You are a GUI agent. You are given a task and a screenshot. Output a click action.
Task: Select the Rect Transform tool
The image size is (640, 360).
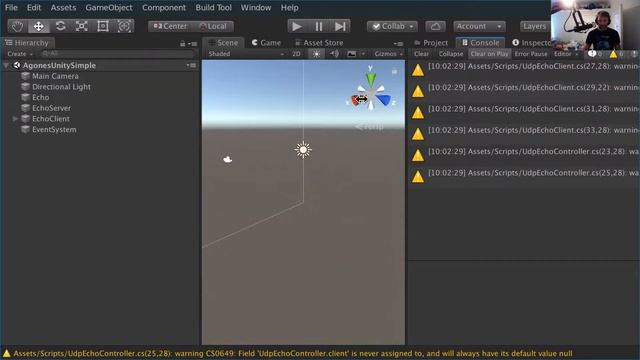pos(103,27)
